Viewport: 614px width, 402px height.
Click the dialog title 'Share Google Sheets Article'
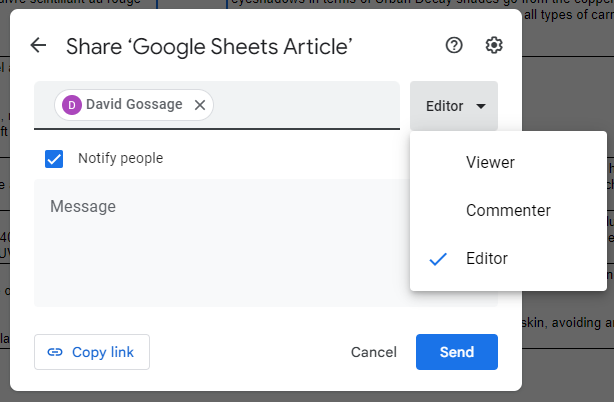(x=209, y=47)
